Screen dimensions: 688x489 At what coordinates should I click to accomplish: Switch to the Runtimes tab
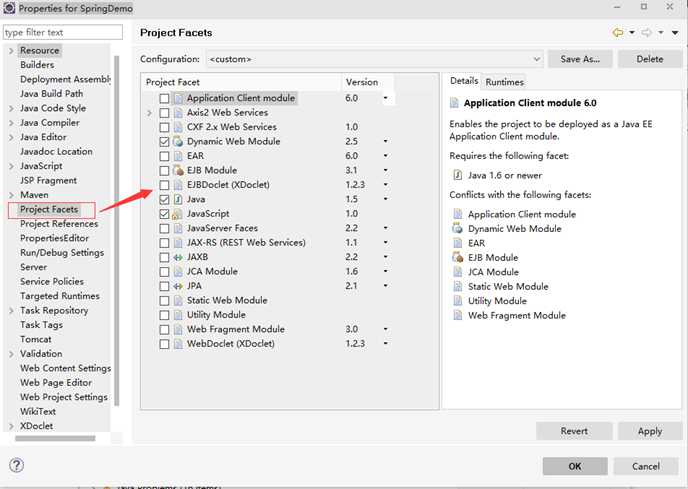coord(505,82)
